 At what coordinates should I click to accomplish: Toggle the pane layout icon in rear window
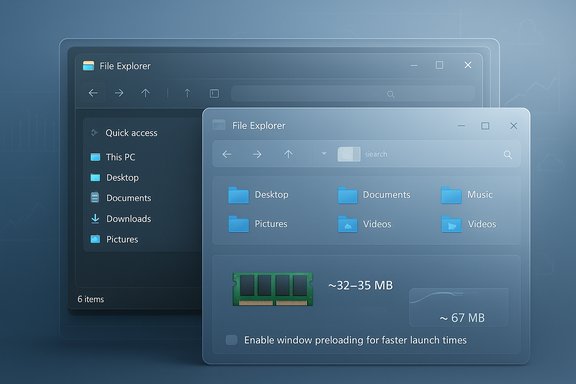click(x=214, y=93)
